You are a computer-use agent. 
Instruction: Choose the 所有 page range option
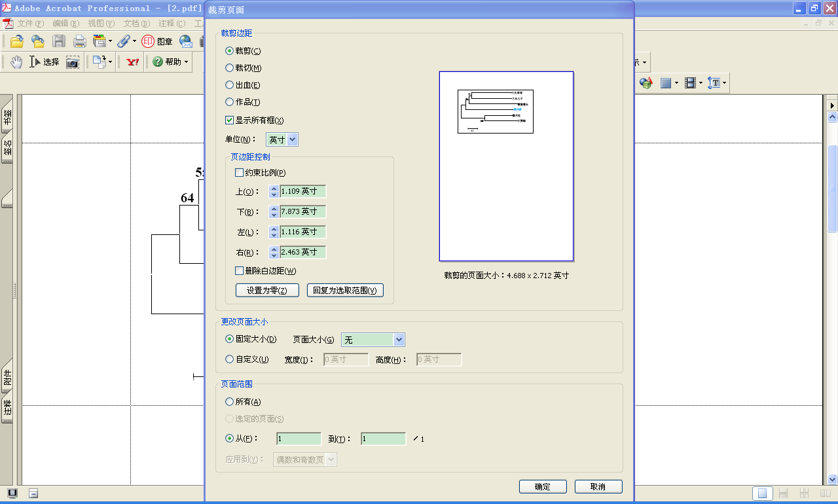point(229,402)
